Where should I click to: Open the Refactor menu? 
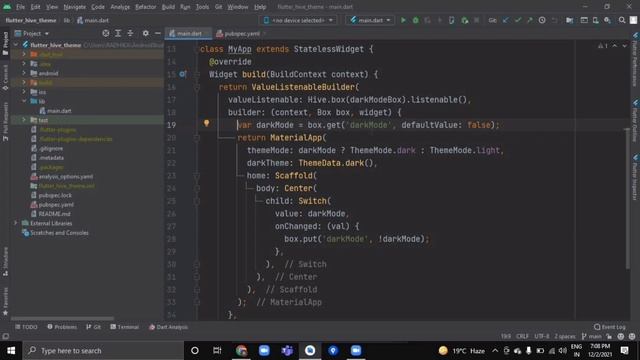tap(145, 7)
